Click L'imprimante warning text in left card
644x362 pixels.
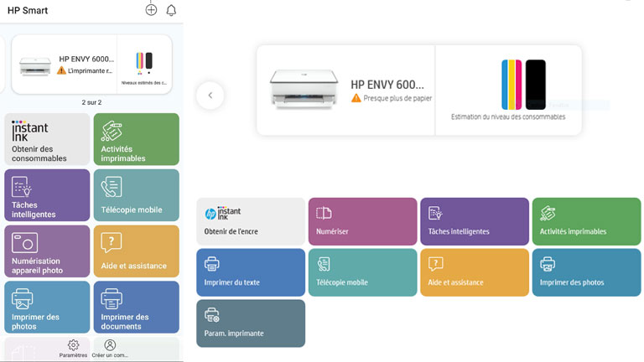(x=90, y=70)
